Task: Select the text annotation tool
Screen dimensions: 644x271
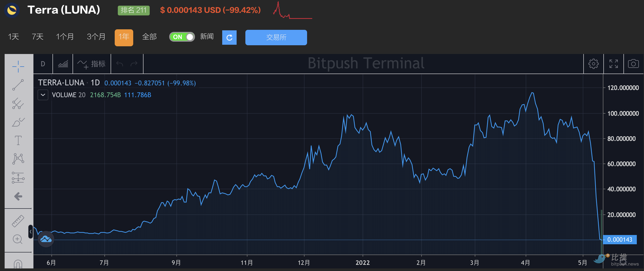Action: click(x=18, y=140)
